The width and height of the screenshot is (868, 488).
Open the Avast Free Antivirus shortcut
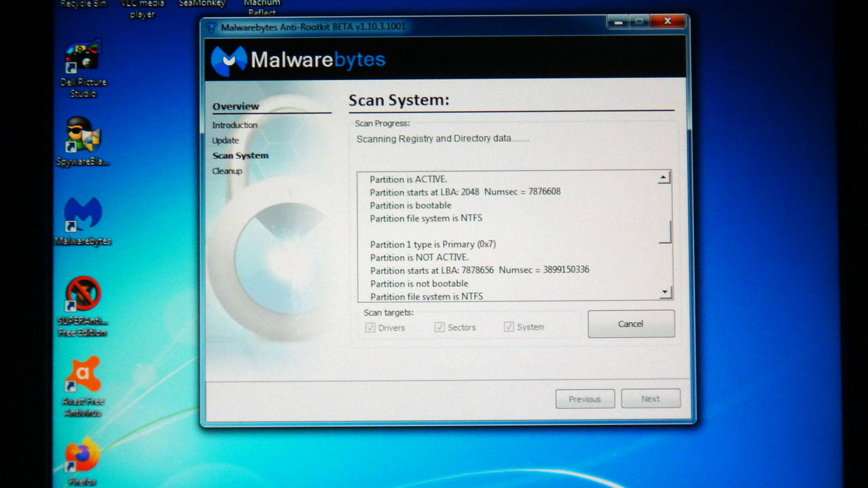(83, 386)
